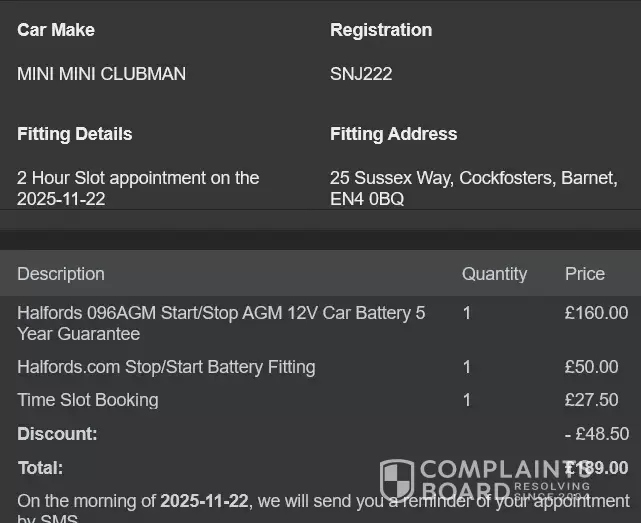
Task: Click the registration number SNJ222
Action: (361, 74)
